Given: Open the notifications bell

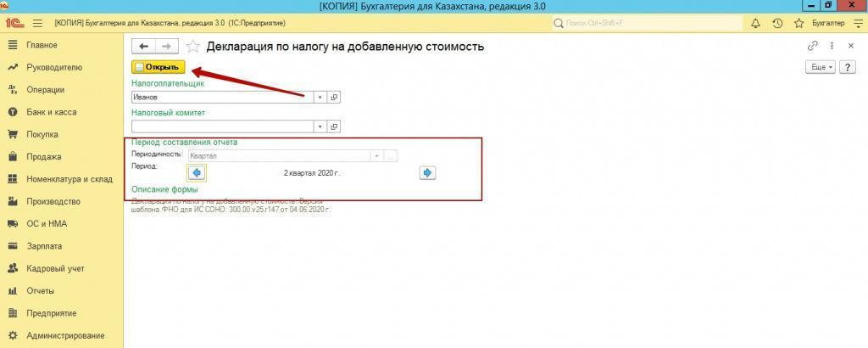Looking at the screenshot, I should point(755,23).
